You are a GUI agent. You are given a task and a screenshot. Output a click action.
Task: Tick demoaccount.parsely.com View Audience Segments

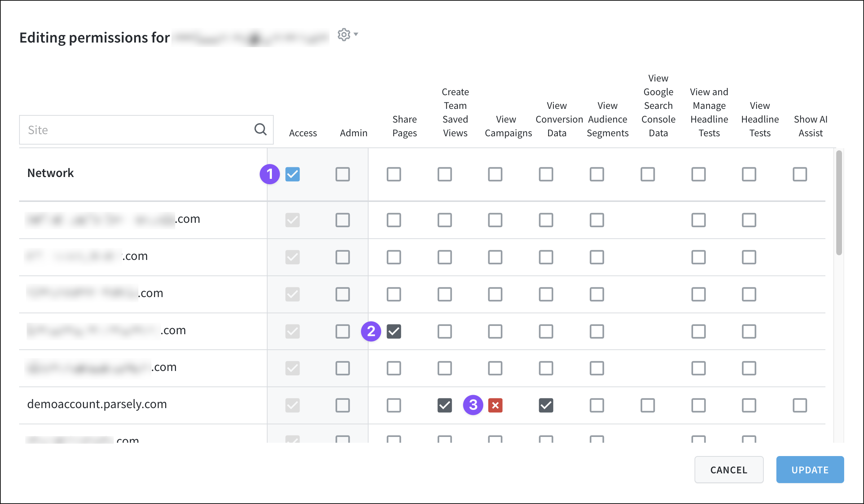[x=597, y=405]
